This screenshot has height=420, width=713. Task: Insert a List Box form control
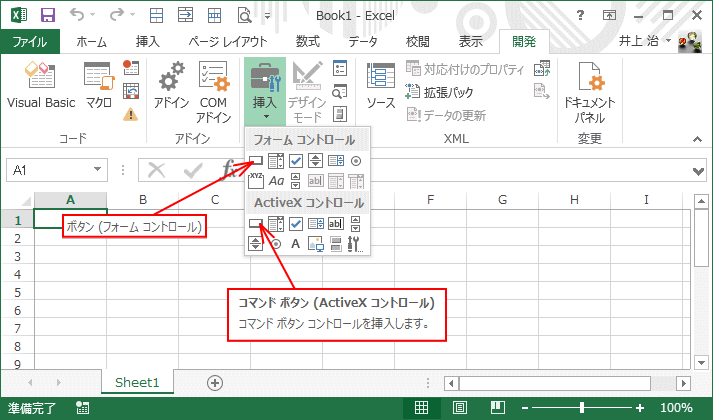tap(336, 160)
